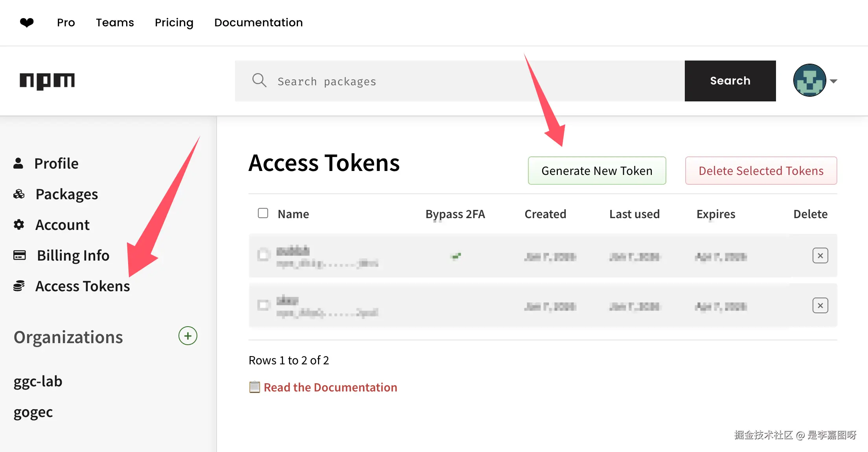Click the Access Tokens coins icon
This screenshot has height=452, width=868.
point(19,286)
